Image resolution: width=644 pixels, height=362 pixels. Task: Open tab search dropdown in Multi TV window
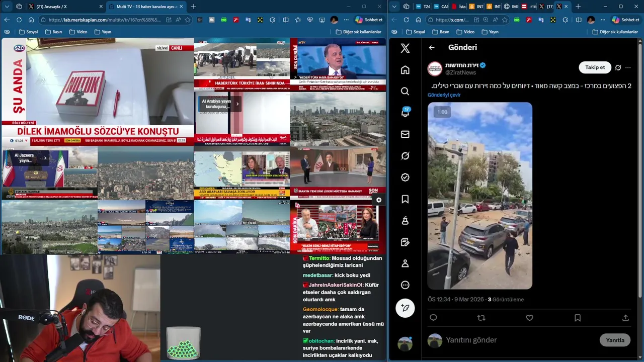[x=7, y=7]
